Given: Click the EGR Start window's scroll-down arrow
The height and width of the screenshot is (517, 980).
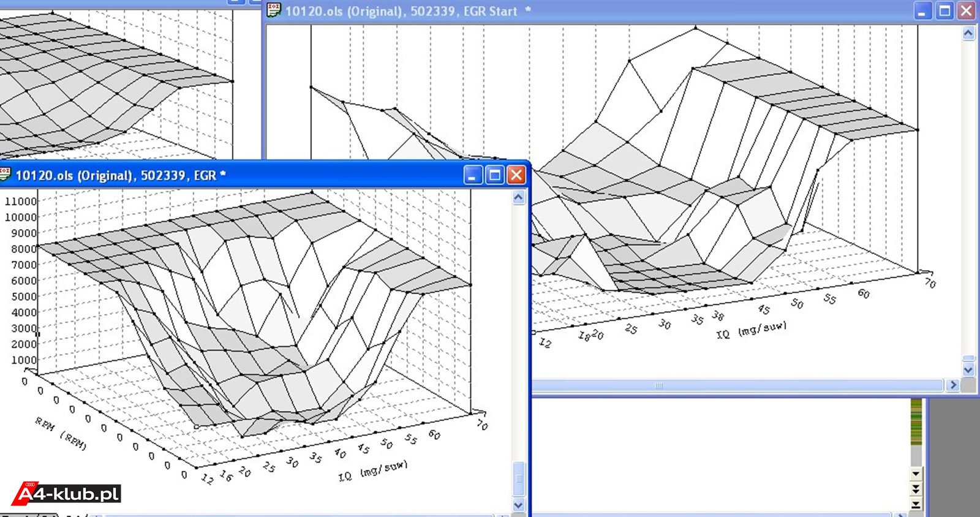Looking at the screenshot, I should point(968,370).
